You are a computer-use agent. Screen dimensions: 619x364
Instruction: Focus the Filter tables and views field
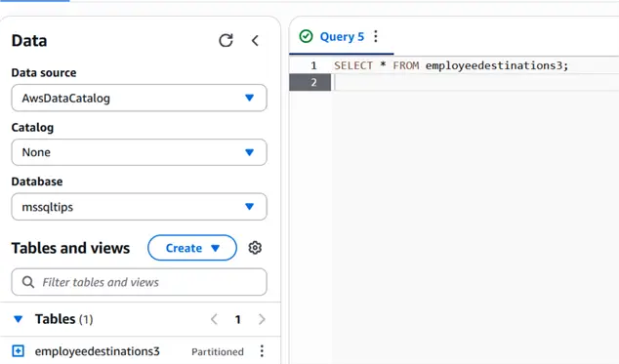139,282
